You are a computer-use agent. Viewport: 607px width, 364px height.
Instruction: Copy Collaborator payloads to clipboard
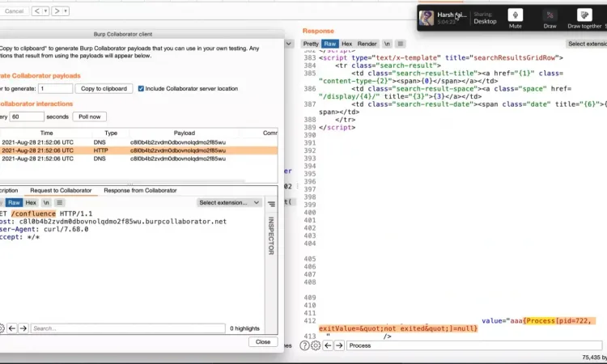[x=104, y=89]
